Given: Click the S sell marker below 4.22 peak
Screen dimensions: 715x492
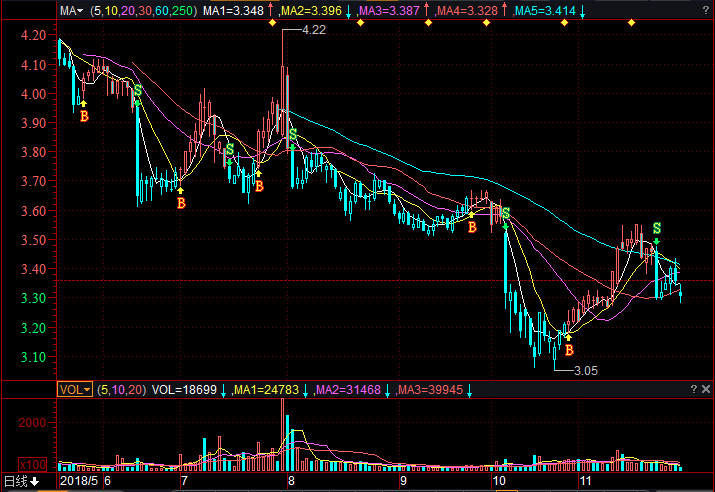Looking at the screenshot, I should point(293,134).
